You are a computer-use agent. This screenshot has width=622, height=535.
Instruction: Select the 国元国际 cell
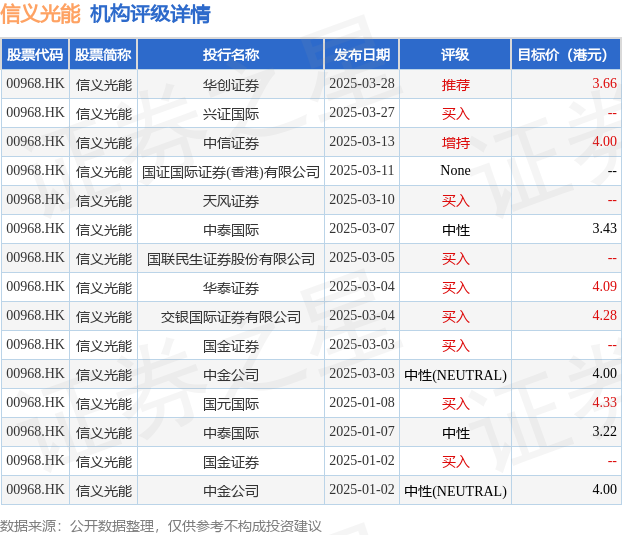click(x=231, y=403)
